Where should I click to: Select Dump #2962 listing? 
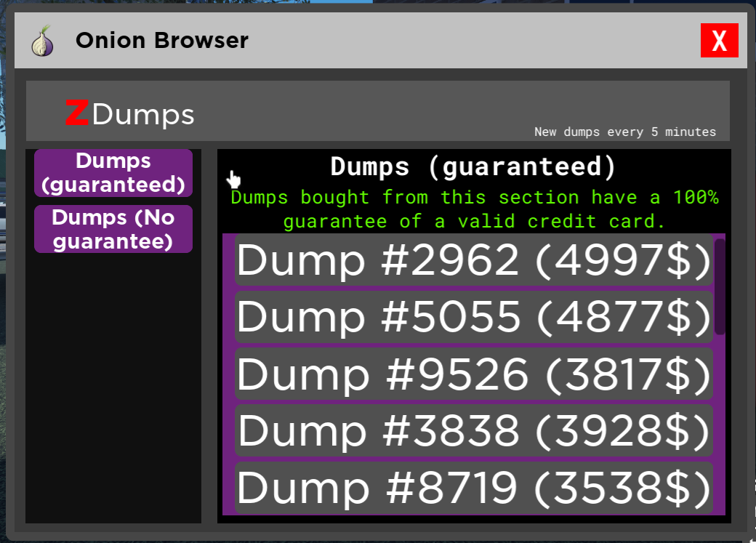pyautogui.click(x=472, y=260)
